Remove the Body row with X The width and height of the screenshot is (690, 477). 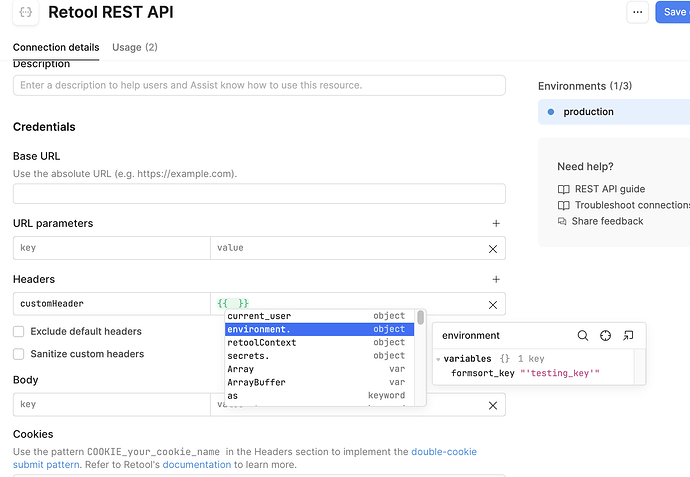pos(492,405)
